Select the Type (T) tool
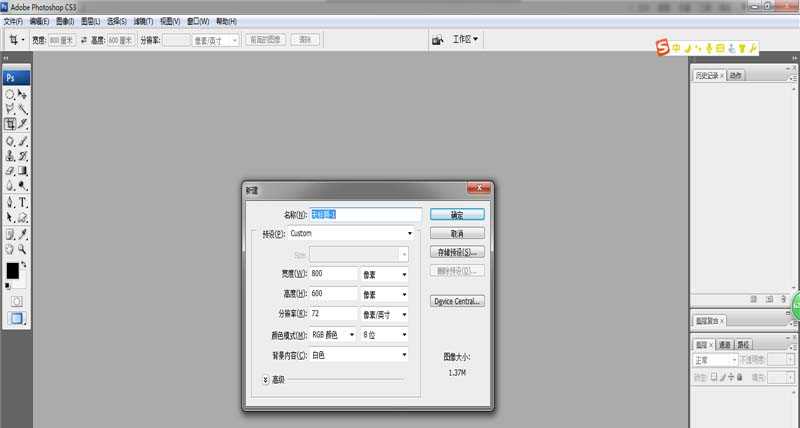 [22, 202]
